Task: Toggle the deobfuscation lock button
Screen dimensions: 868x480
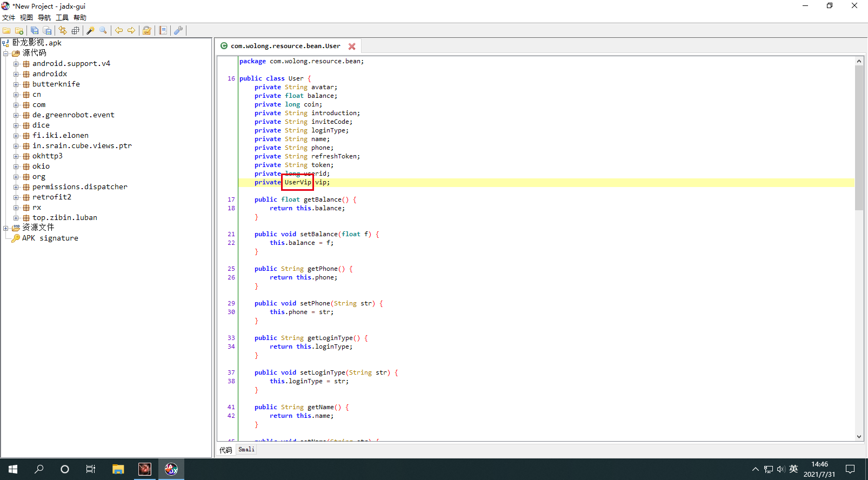Action: click(x=146, y=31)
